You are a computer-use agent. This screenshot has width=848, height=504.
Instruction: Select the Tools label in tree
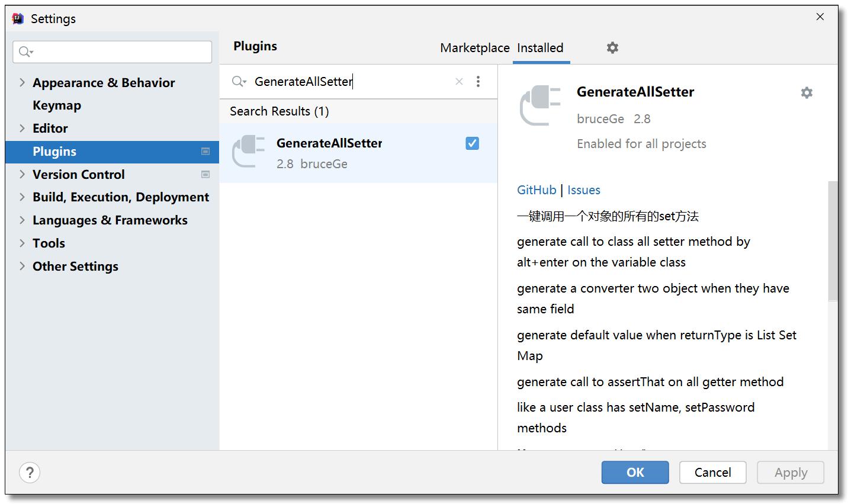click(49, 243)
